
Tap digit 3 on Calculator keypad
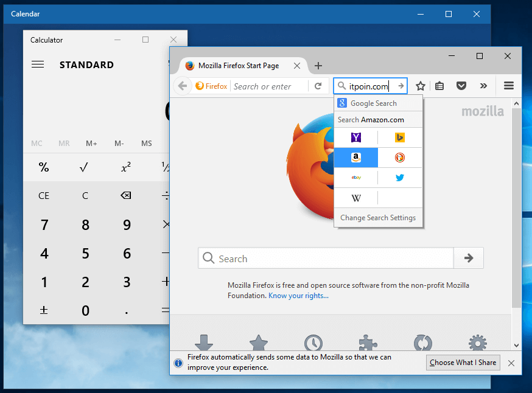[127, 282]
